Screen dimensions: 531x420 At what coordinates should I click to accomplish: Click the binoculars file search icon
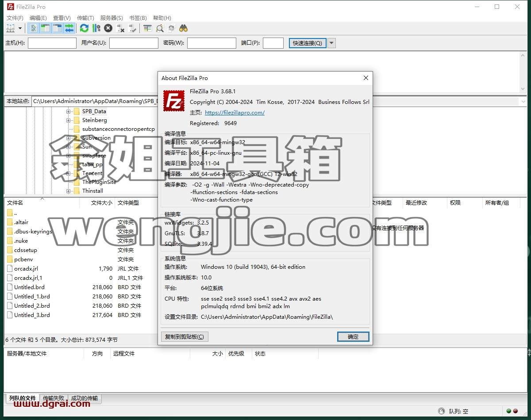184,28
